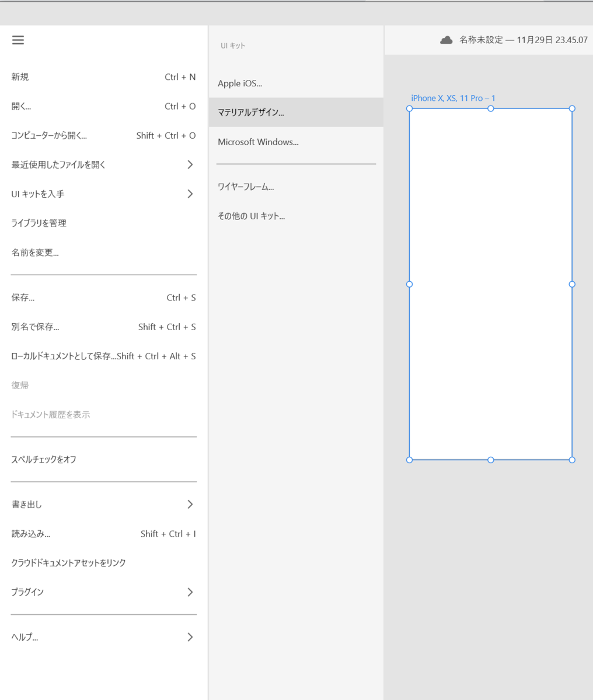This screenshot has width=593, height=700.
Task: Click ライブラリを管理 to manage libraries
Action: (39, 223)
